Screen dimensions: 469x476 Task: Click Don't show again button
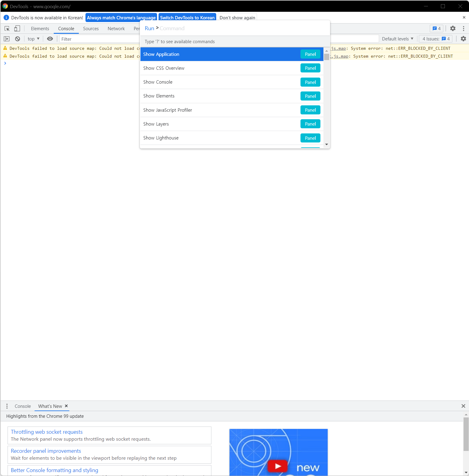click(x=237, y=18)
